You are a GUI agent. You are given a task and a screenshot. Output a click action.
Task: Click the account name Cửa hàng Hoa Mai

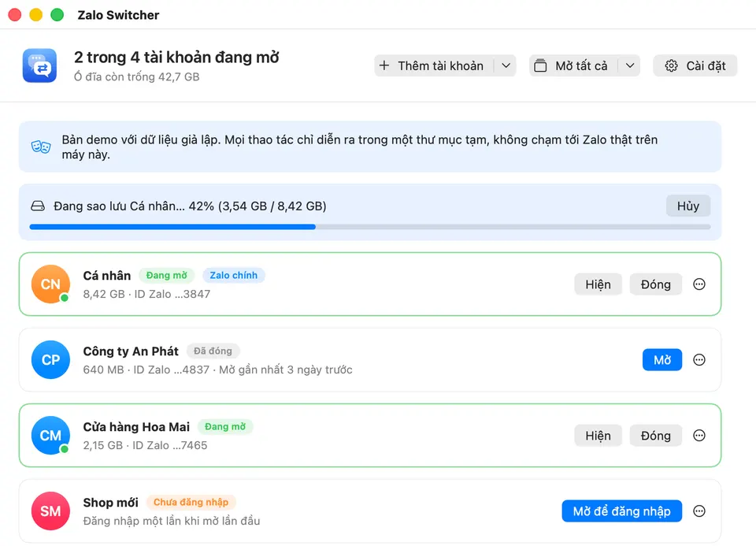click(136, 427)
